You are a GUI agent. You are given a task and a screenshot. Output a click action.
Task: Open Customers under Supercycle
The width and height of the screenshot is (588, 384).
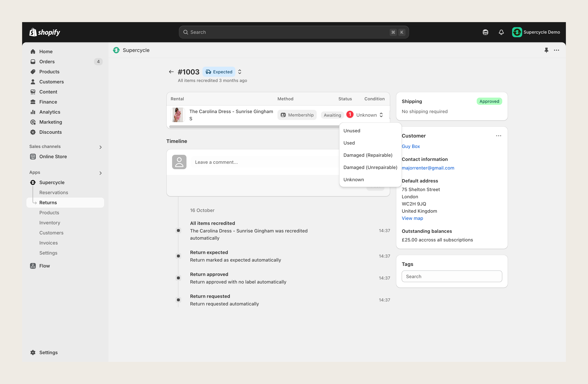click(x=51, y=233)
